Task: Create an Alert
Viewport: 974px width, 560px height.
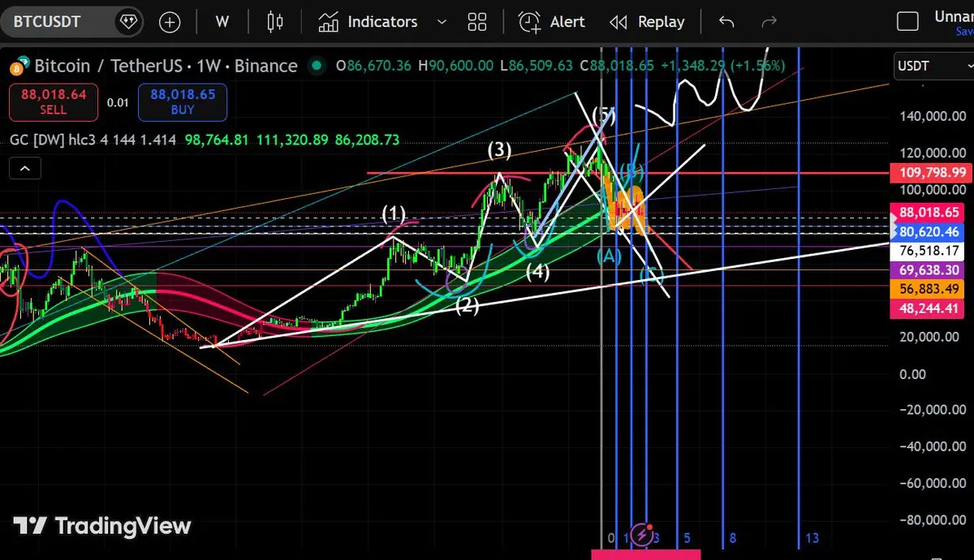Action: pyautogui.click(x=552, y=22)
